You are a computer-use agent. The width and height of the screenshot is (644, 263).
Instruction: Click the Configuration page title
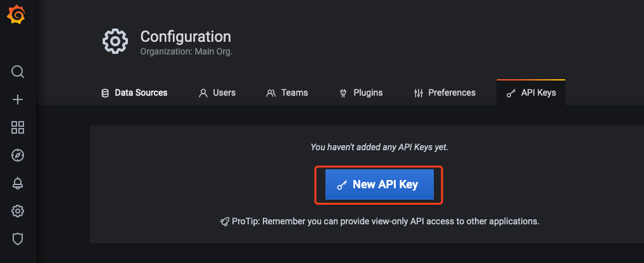[x=186, y=37]
